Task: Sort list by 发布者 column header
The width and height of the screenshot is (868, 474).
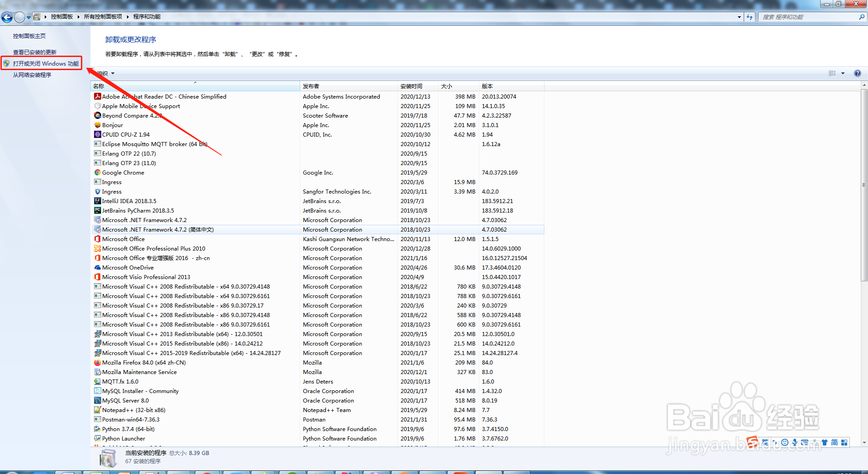Action: (x=349, y=86)
